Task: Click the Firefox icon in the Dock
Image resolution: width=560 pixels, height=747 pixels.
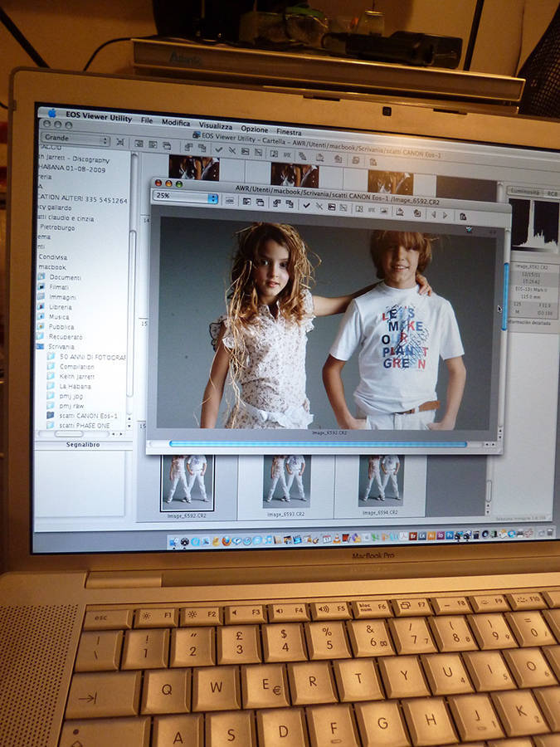Action: 226,541
